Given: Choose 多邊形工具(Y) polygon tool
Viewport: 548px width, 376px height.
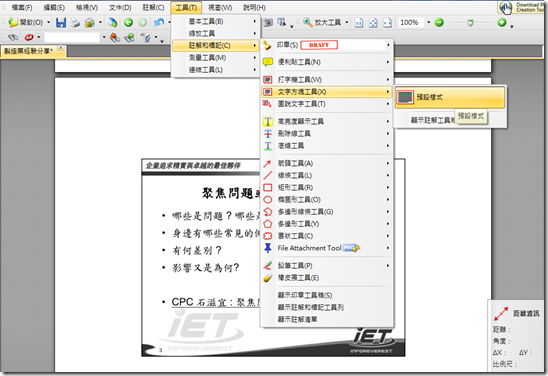Looking at the screenshot, I should coord(327,224).
